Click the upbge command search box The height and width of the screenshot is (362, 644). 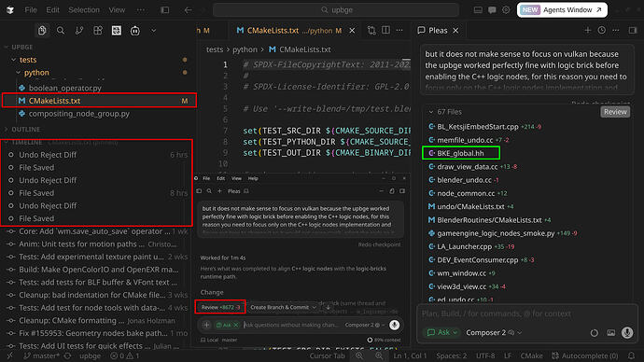336,10
